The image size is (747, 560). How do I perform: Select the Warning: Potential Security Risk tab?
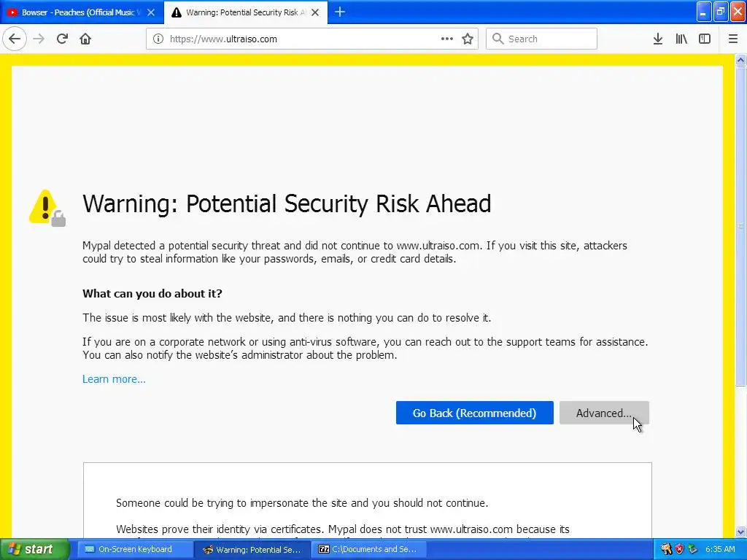[246, 12]
